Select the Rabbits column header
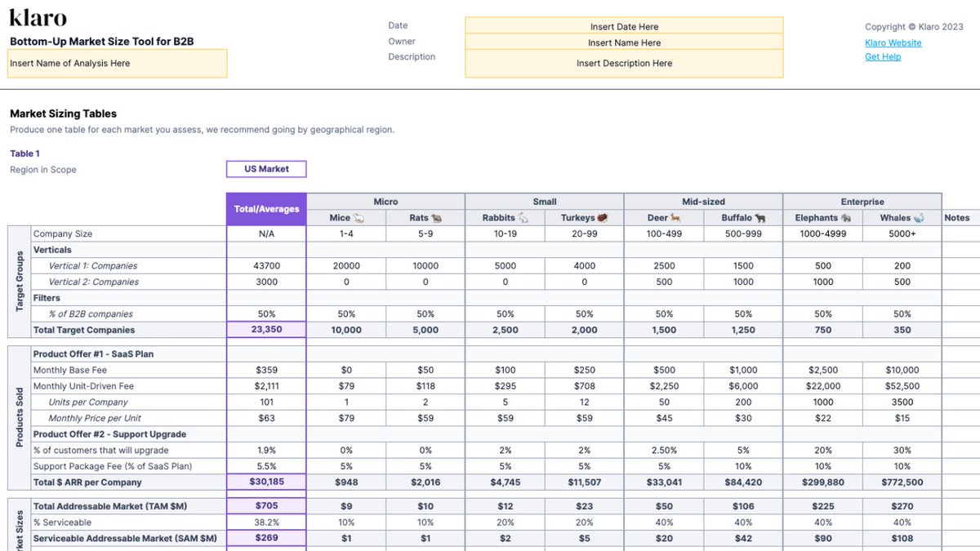Screen dimensions: 980x551 tap(505, 218)
